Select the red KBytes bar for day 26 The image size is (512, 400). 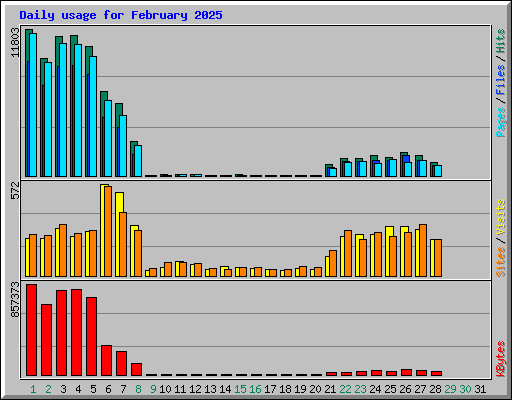click(x=406, y=372)
